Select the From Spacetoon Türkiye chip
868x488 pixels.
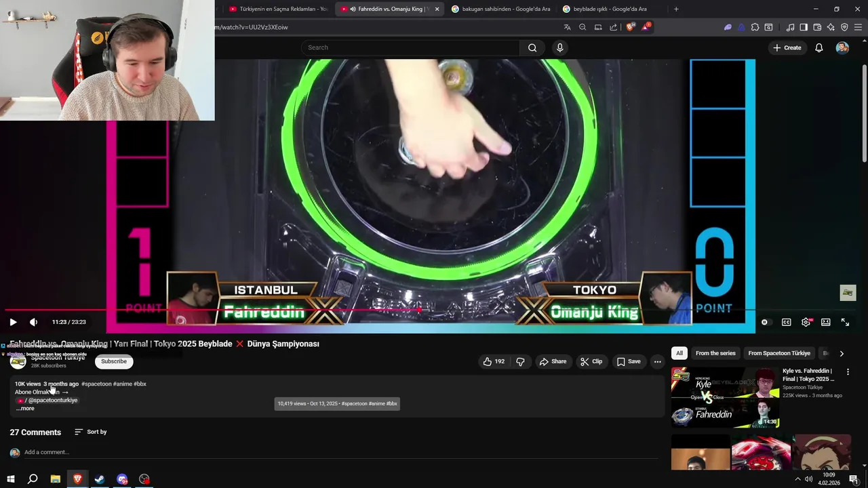tap(779, 353)
